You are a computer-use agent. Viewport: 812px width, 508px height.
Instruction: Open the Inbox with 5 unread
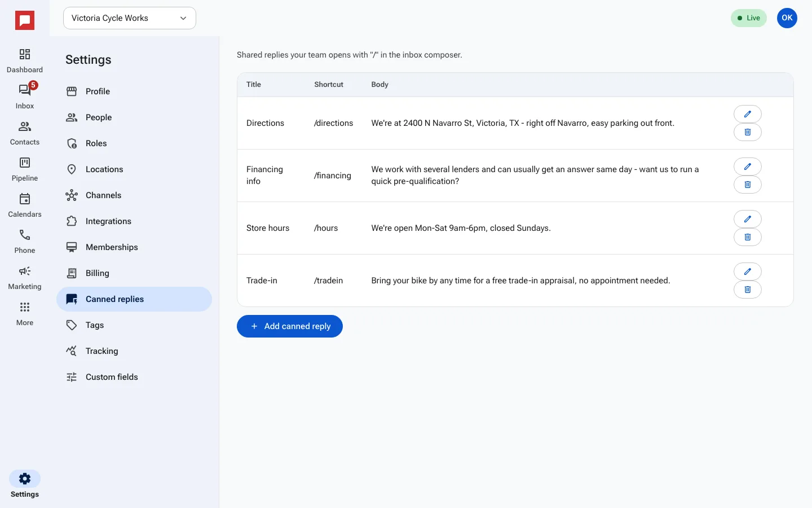point(25,97)
